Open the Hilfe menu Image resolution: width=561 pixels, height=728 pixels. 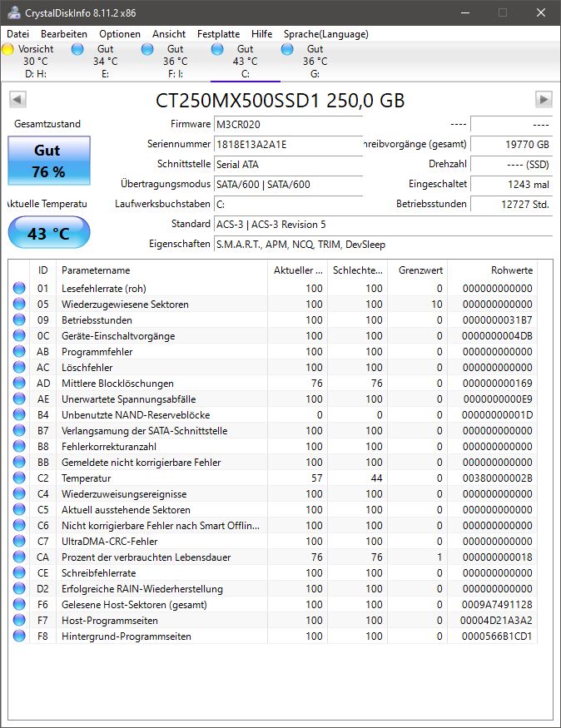point(261,34)
